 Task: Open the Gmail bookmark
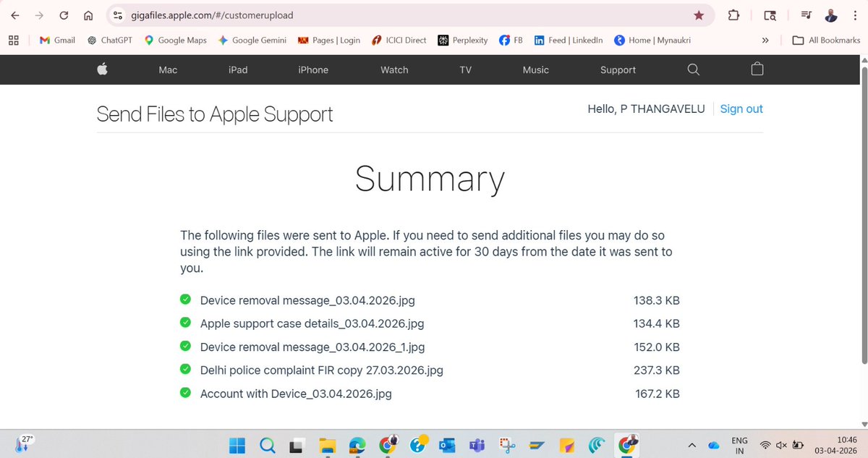57,41
